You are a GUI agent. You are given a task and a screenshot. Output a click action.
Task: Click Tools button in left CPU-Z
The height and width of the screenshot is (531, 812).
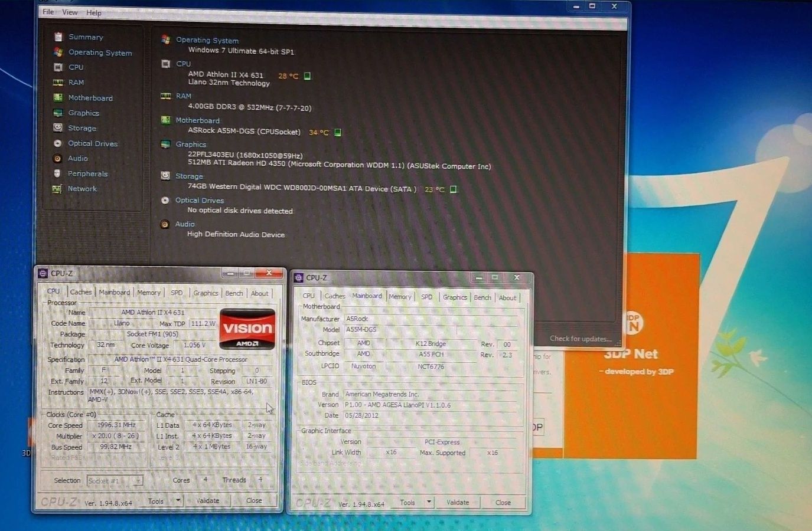click(156, 501)
